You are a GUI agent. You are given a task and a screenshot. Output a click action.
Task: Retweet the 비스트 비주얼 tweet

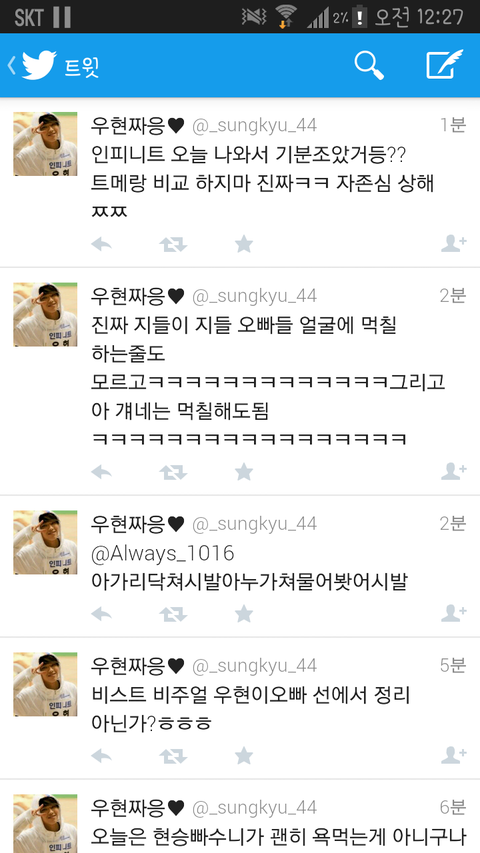point(173,756)
